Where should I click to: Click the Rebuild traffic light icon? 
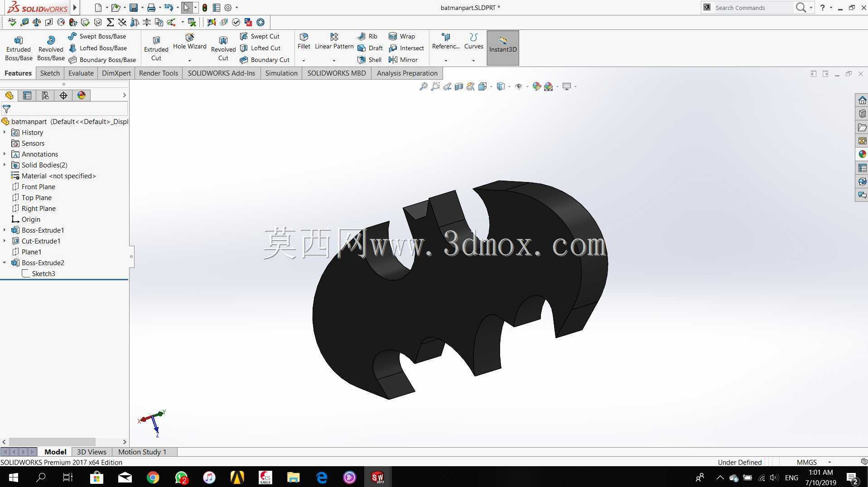pyautogui.click(x=205, y=8)
